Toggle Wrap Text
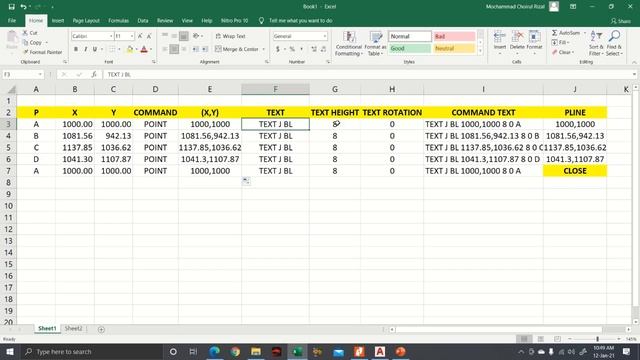The height and width of the screenshot is (360, 640). pyautogui.click(x=231, y=36)
